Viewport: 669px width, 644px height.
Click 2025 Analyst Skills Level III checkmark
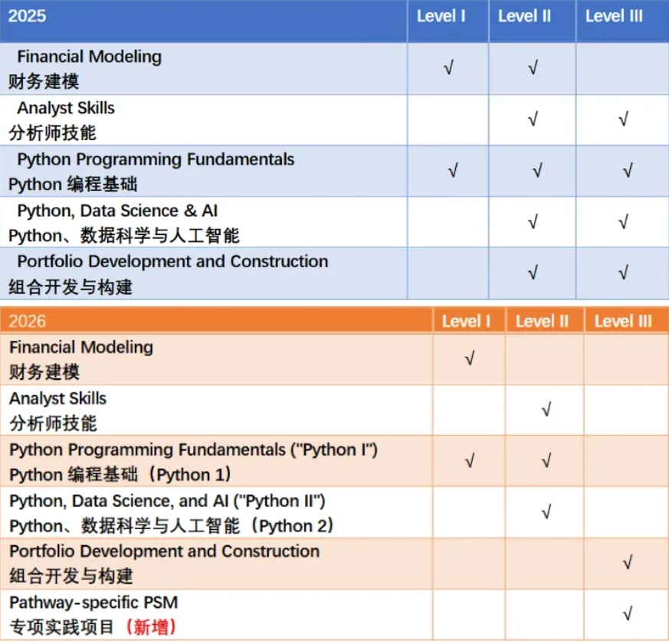click(623, 119)
